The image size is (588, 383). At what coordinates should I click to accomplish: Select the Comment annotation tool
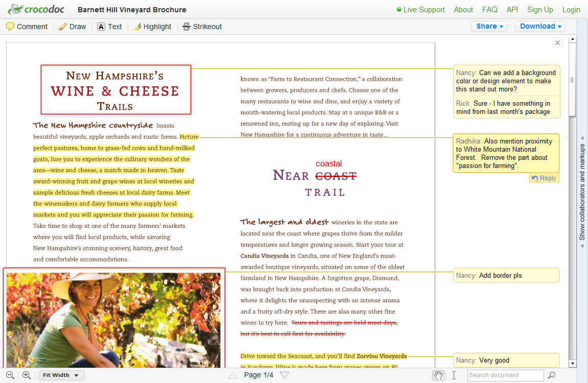(27, 27)
